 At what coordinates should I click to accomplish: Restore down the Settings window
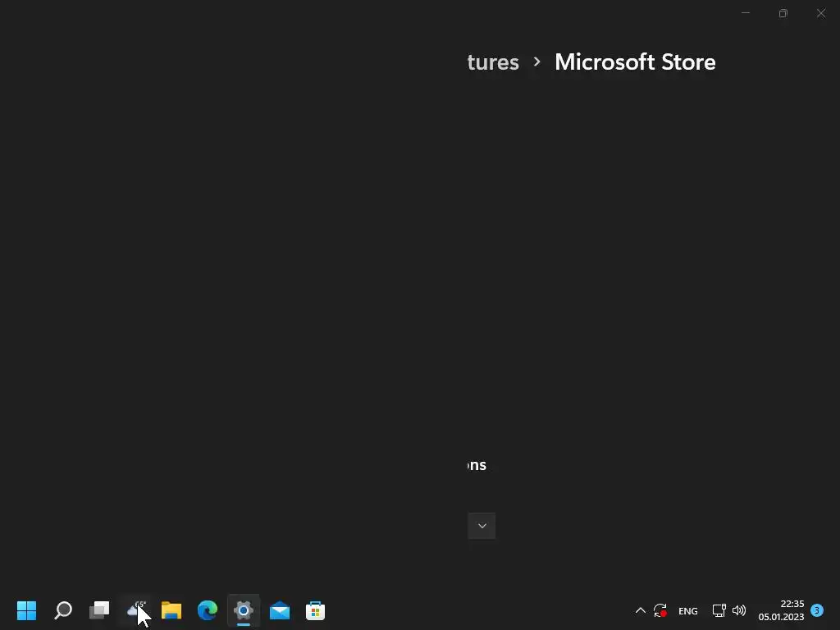[x=783, y=13]
